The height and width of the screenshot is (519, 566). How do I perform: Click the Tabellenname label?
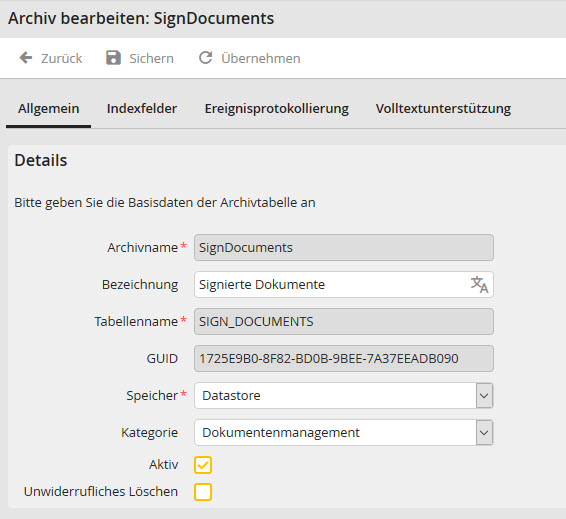pyautogui.click(x=136, y=322)
